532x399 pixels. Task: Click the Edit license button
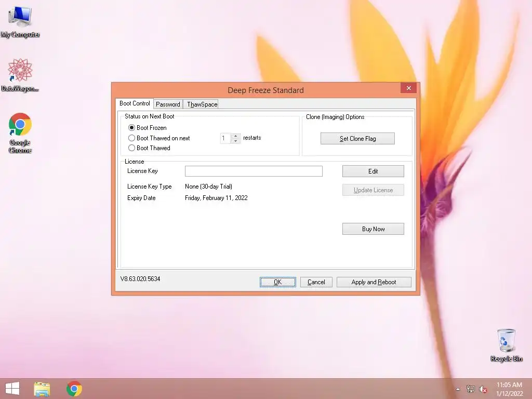pos(373,171)
